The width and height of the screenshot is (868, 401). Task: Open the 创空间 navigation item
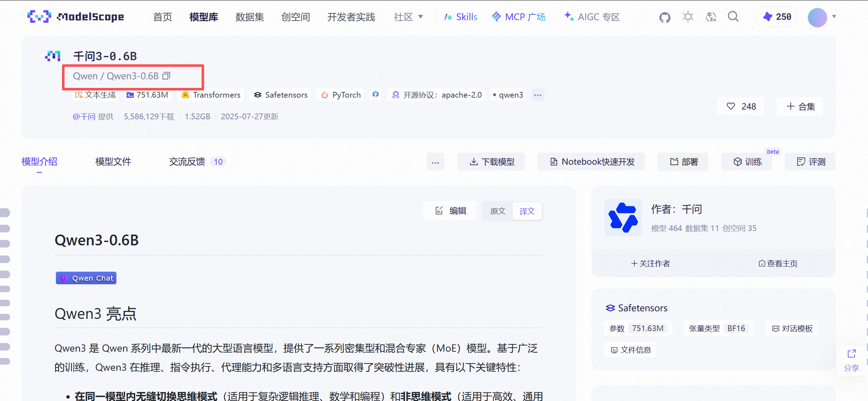[296, 17]
